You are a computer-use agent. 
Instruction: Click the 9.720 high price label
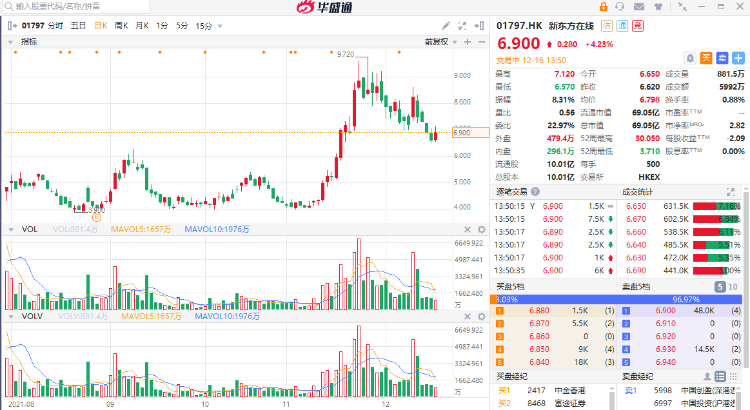tap(345, 55)
